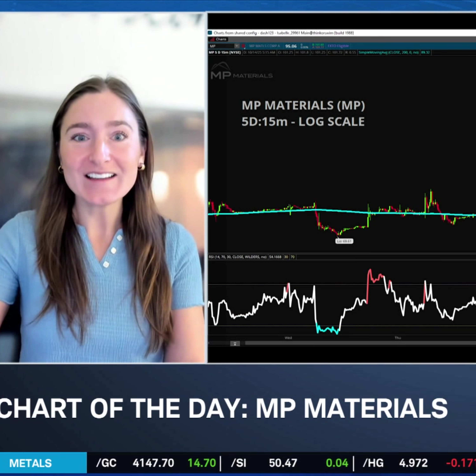Open the Charts tab
476x476 pixels.
point(221,39)
